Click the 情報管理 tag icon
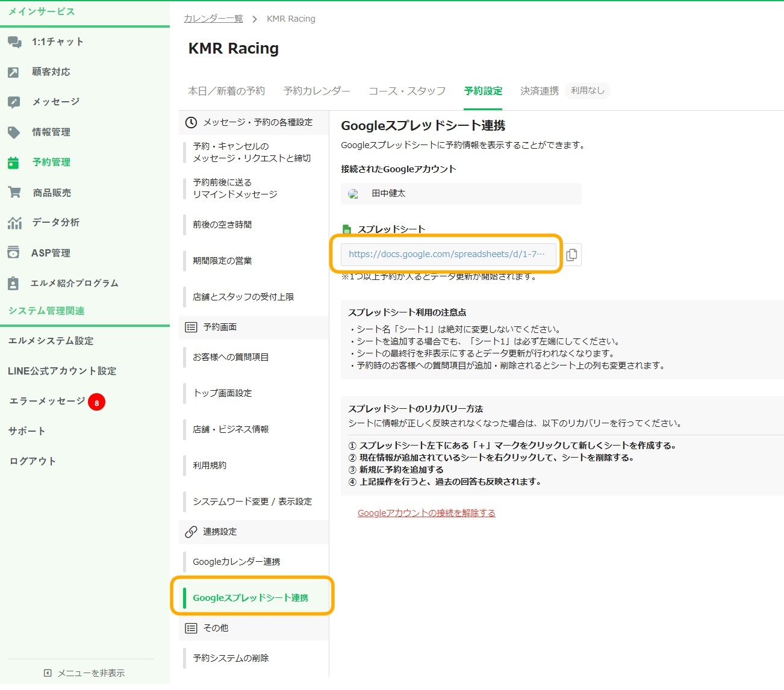The height and width of the screenshot is (690, 784). pos(14,132)
